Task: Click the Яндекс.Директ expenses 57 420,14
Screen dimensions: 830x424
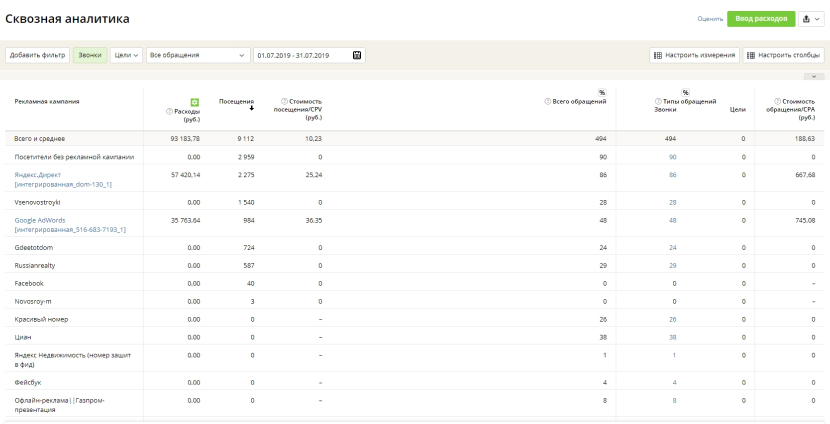Action: click(x=185, y=175)
